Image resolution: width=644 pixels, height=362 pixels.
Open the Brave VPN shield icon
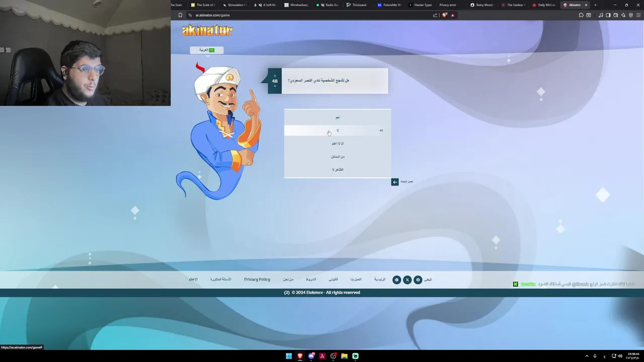[631, 15]
